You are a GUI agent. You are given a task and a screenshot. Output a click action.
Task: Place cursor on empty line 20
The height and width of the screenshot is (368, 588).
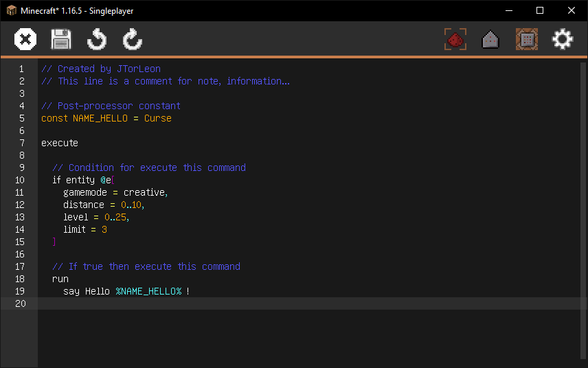pyautogui.click(x=275, y=303)
